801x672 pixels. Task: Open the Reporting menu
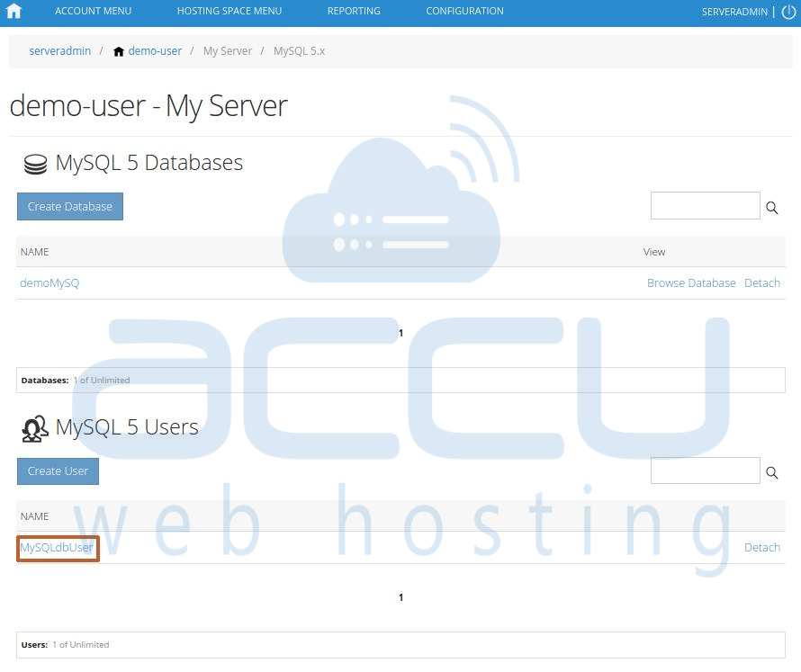pos(354,11)
